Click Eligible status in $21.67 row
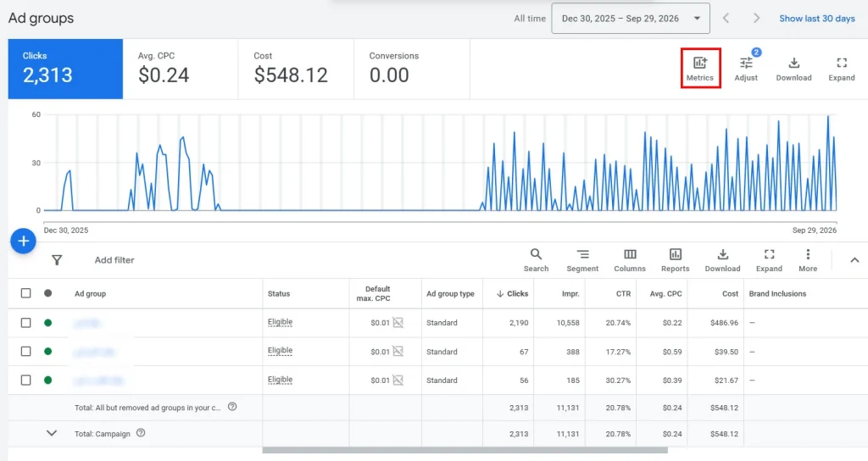The width and height of the screenshot is (868, 461). (280, 380)
